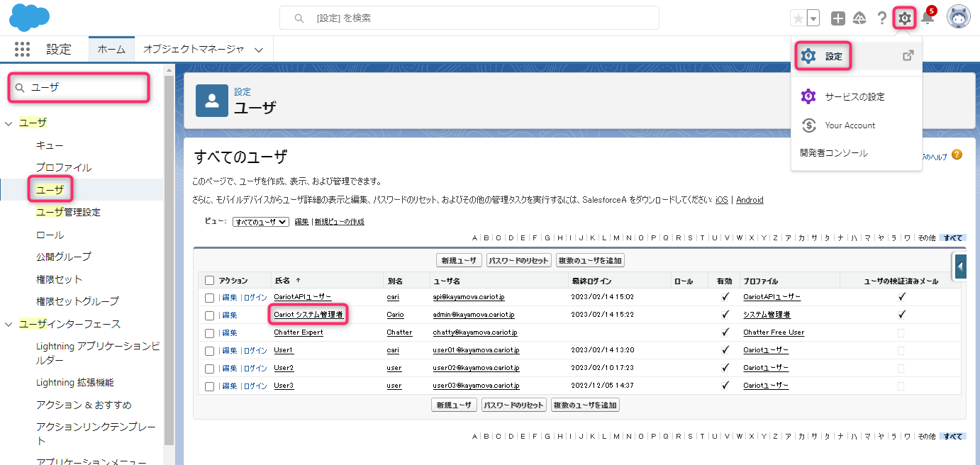
Task: Click the Quick Find magnifier icon
Action: [21, 87]
